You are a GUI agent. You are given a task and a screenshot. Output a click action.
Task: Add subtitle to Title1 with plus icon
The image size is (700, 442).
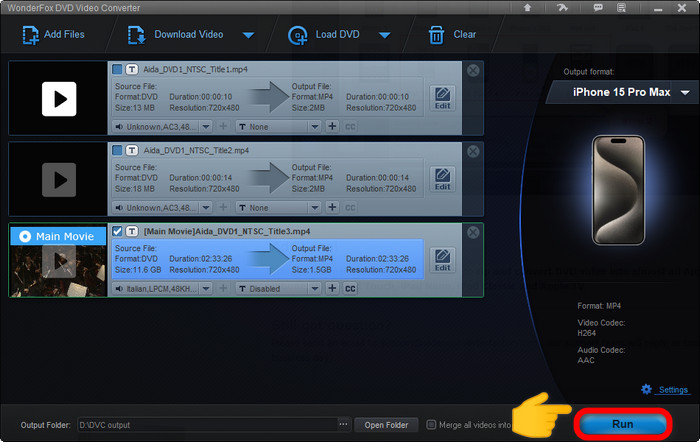point(332,127)
